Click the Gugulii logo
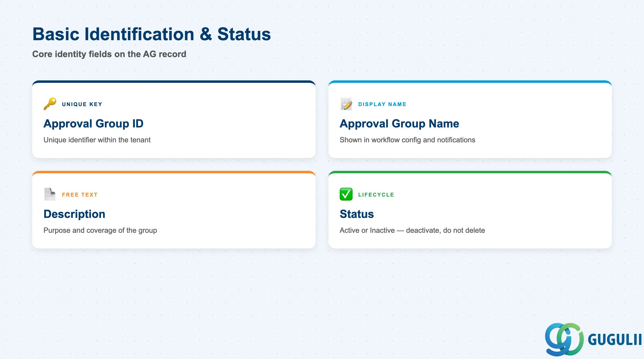Screen dimensions: 644x359 593,339
